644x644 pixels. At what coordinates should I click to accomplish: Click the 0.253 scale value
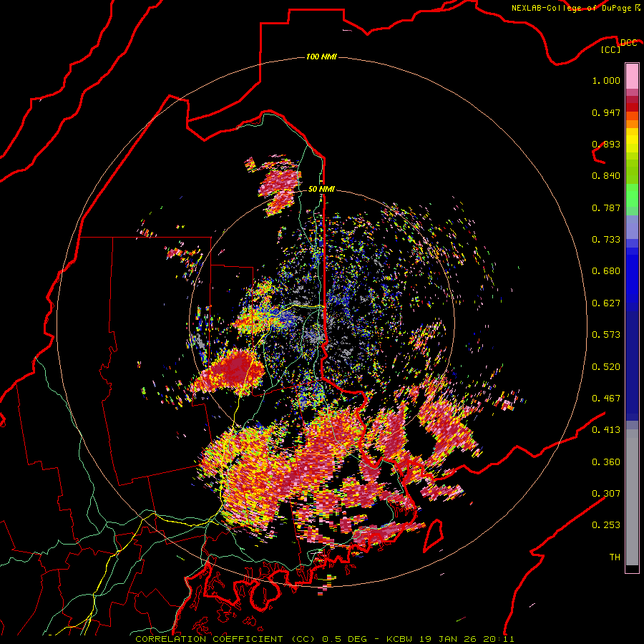click(x=606, y=525)
